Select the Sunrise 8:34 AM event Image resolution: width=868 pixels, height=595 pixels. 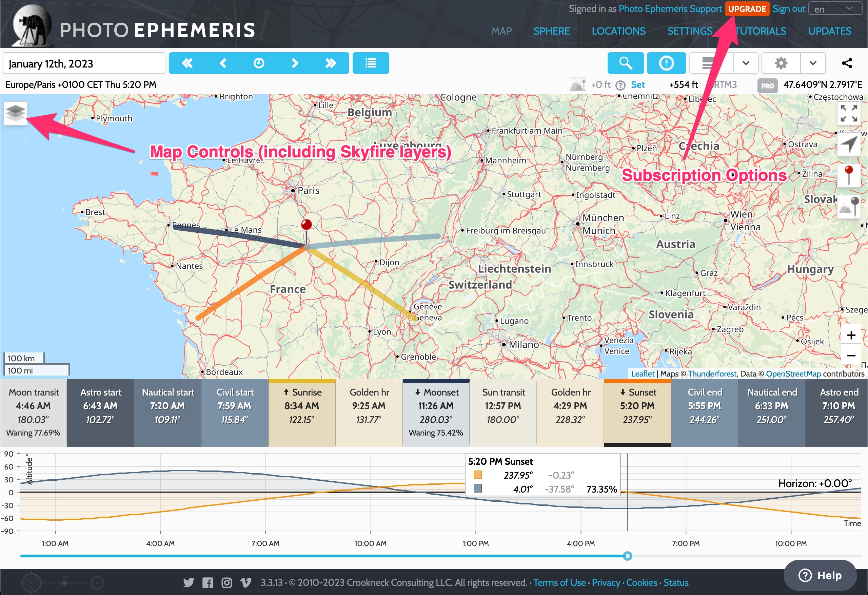(302, 412)
